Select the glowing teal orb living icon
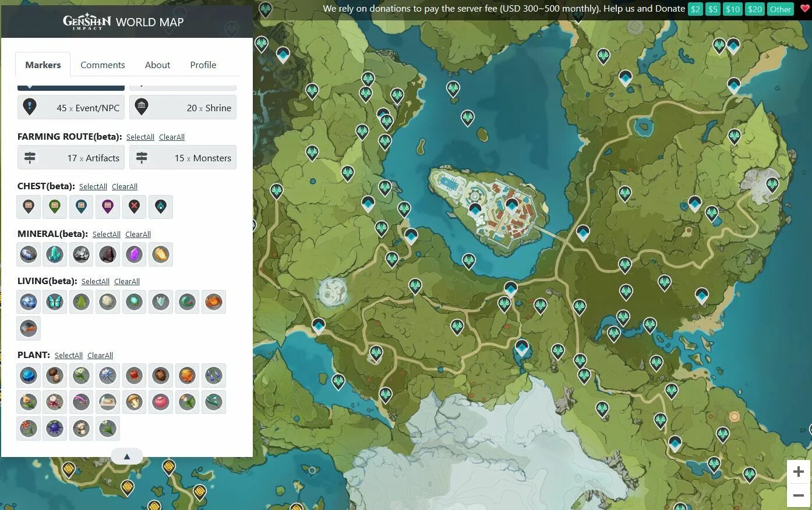812x510 pixels. 135,302
